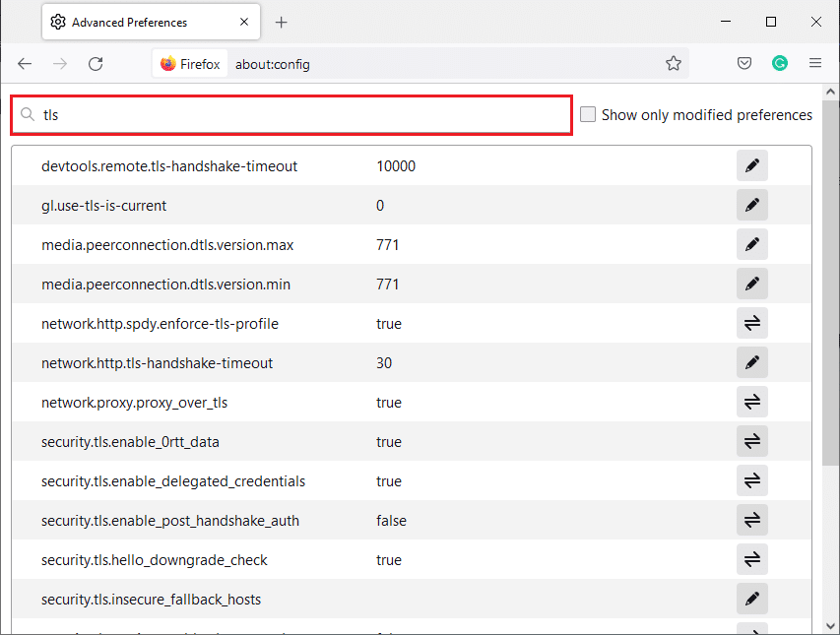Edit gl.use-tls-is-current preference pencil
Screen dimensions: 840x635
(x=751, y=205)
